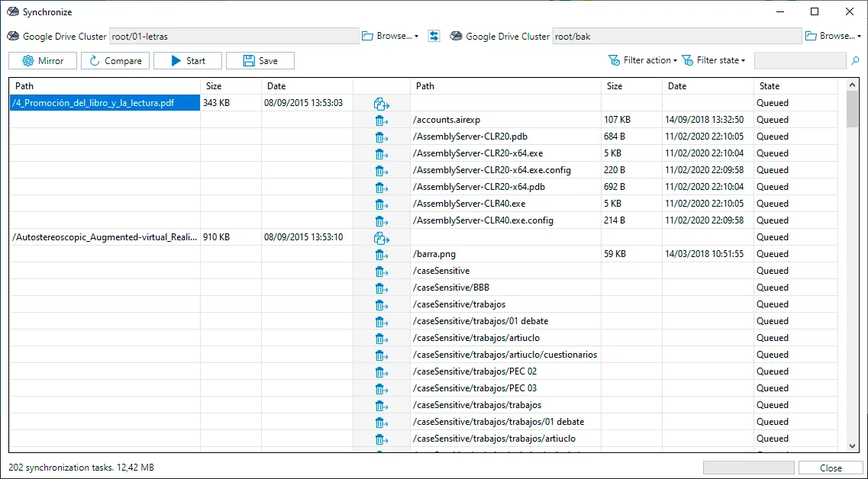Viewport: 868px width, 479px height.
Task: Click the vertical scrollbar thumb
Action: [x=853, y=110]
